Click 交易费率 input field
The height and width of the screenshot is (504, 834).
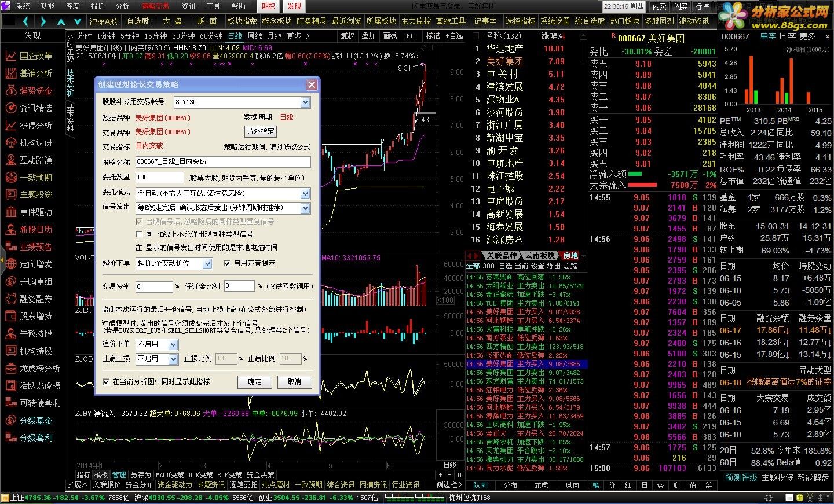tap(154, 286)
